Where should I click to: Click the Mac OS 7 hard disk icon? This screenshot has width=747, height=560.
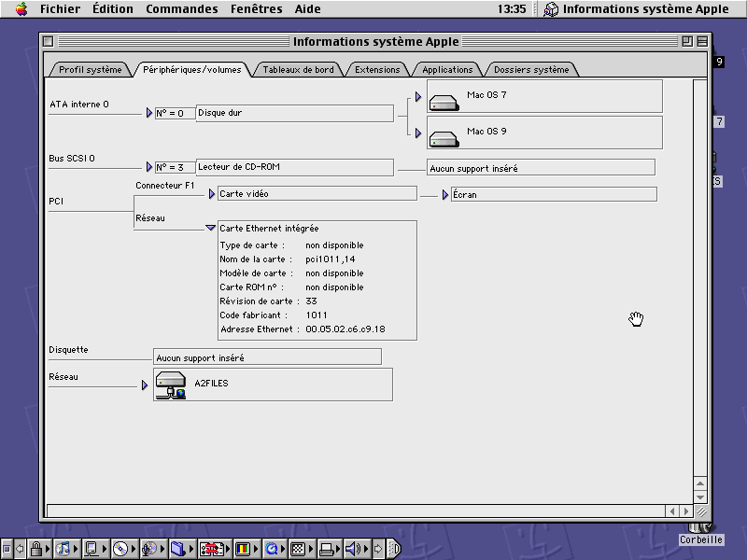(x=444, y=102)
